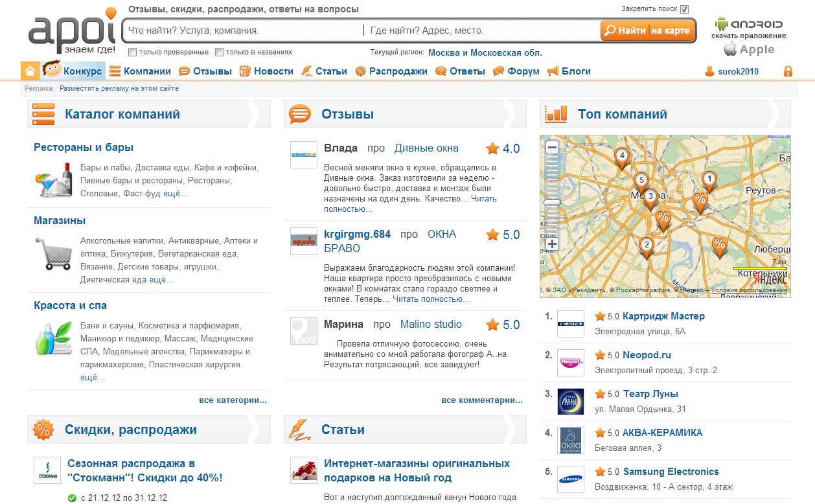Open the Блоги menu item
The width and height of the screenshot is (815, 504).
pos(569,71)
